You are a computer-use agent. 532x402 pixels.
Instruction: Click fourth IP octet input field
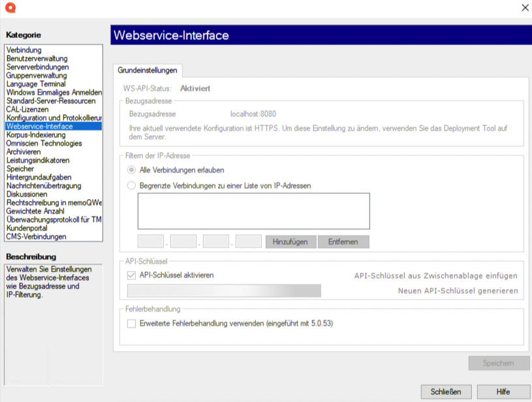(248, 241)
